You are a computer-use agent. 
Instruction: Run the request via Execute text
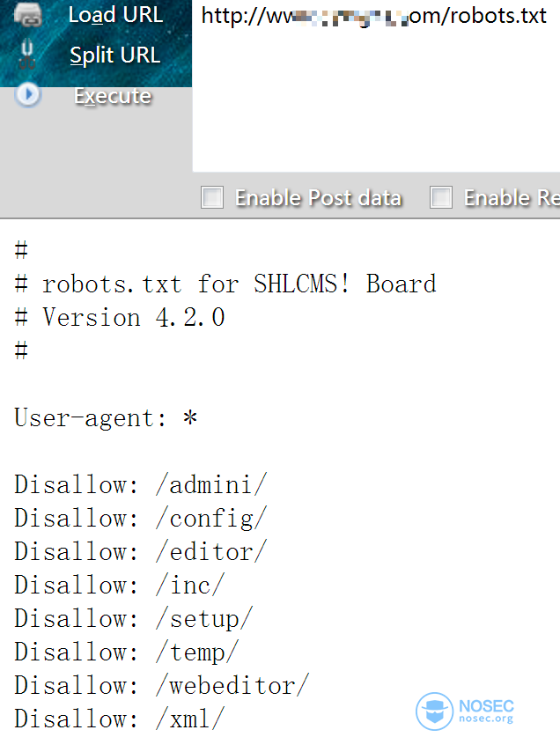pos(114,96)
